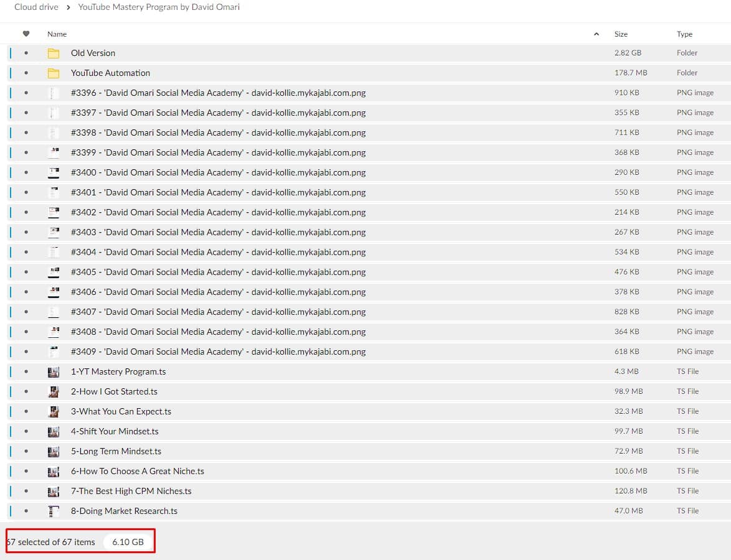Click the 6.10 GB size badge

pyautogui.click(x=128, y=542)
